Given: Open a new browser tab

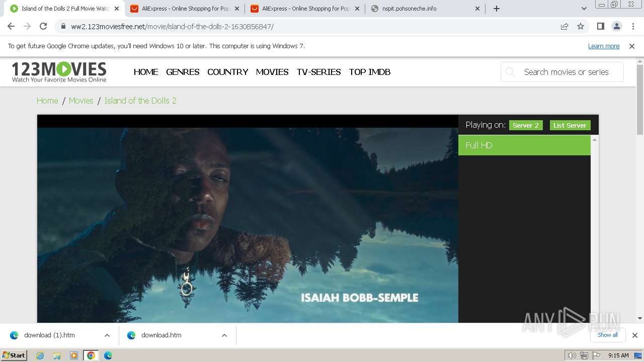Looking at the screenshot, I should coord(497,9).
